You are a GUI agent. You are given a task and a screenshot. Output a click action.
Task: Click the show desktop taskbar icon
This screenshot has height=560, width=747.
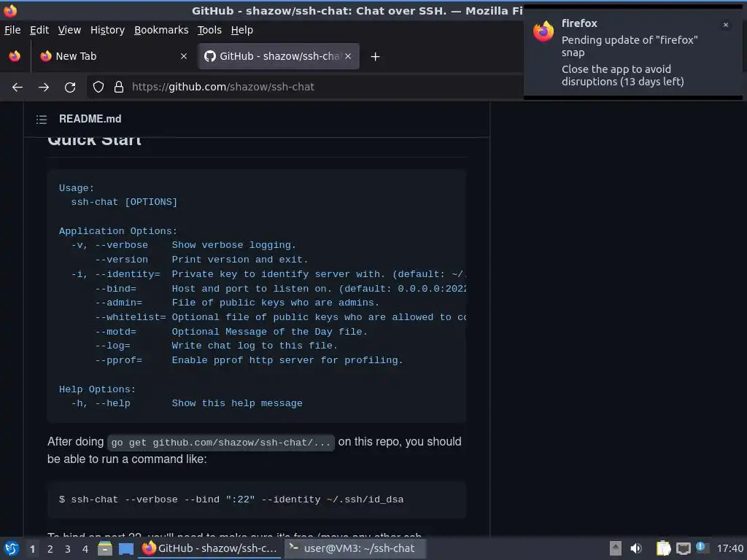[125, 549]
